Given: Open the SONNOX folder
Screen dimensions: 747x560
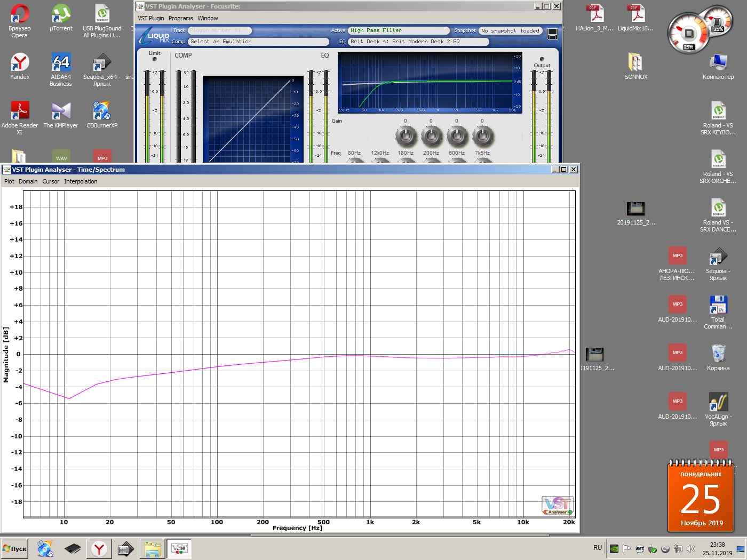Looking at the screenshot, I should [x=636, y=66].
